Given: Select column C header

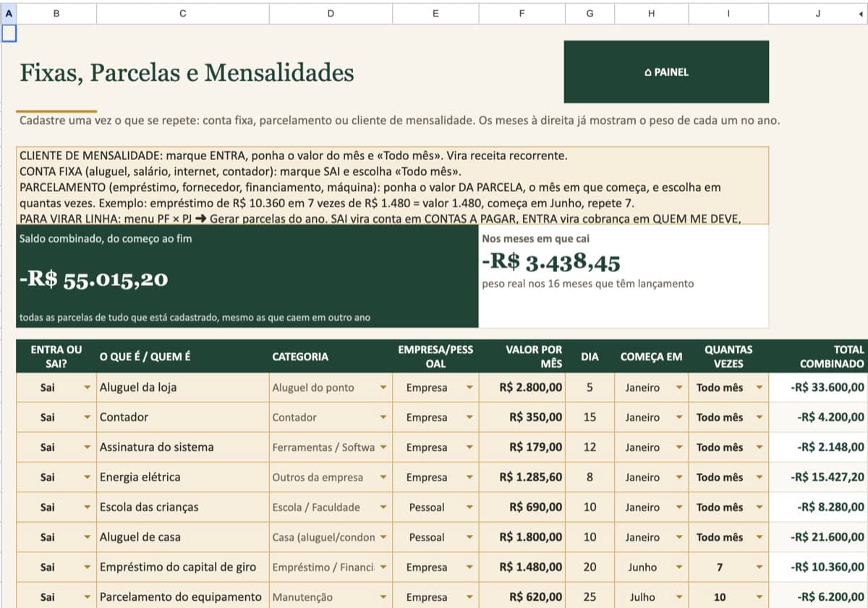Looking at the screenshot, I should click(182, 12).
